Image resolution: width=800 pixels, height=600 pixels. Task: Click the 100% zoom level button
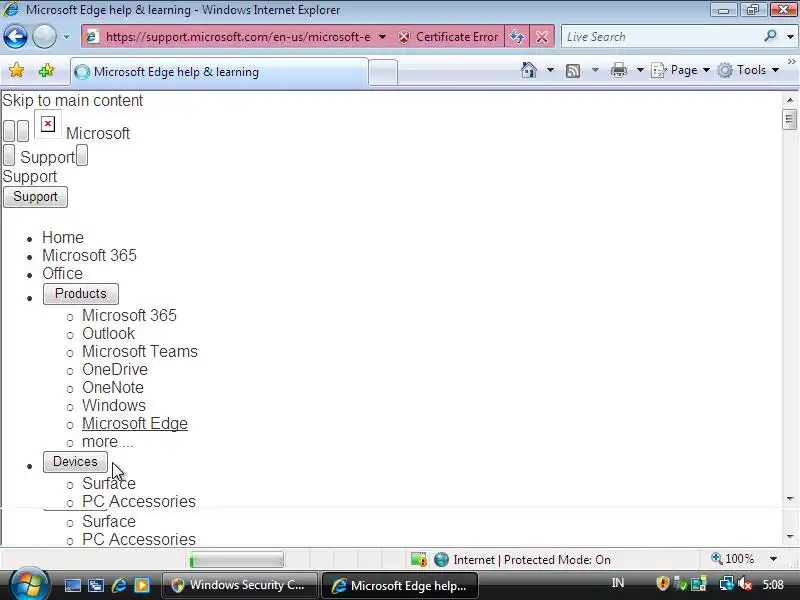[733, 559]
